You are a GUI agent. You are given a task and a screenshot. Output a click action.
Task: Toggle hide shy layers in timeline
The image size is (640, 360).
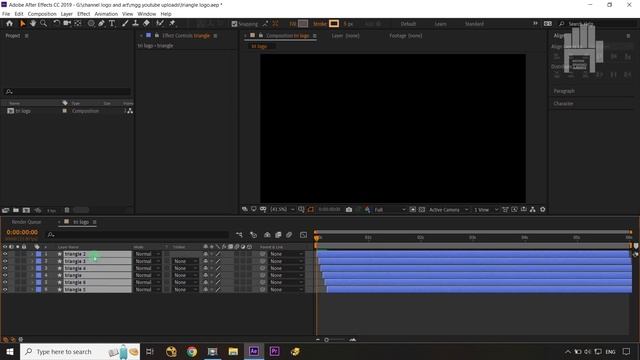(267, 235)
